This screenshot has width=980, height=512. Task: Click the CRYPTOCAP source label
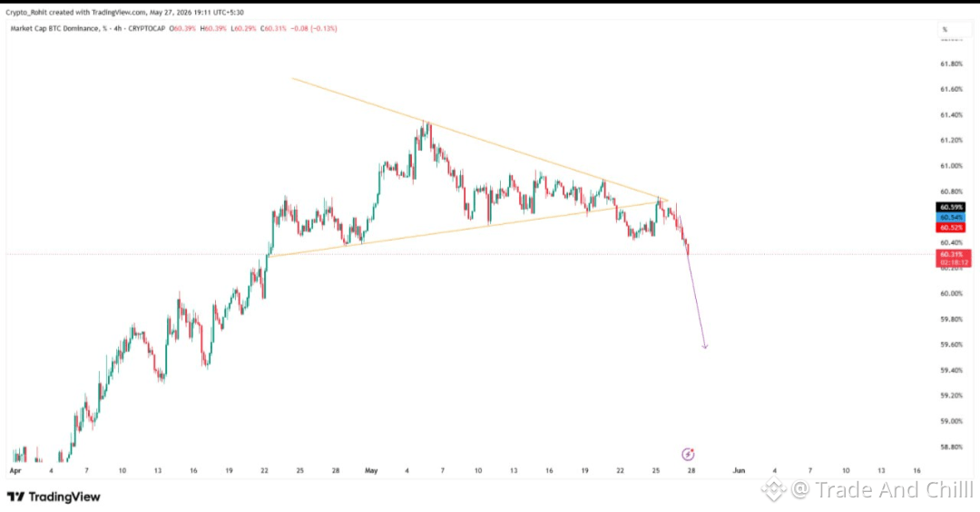click(x=147, y=29)
